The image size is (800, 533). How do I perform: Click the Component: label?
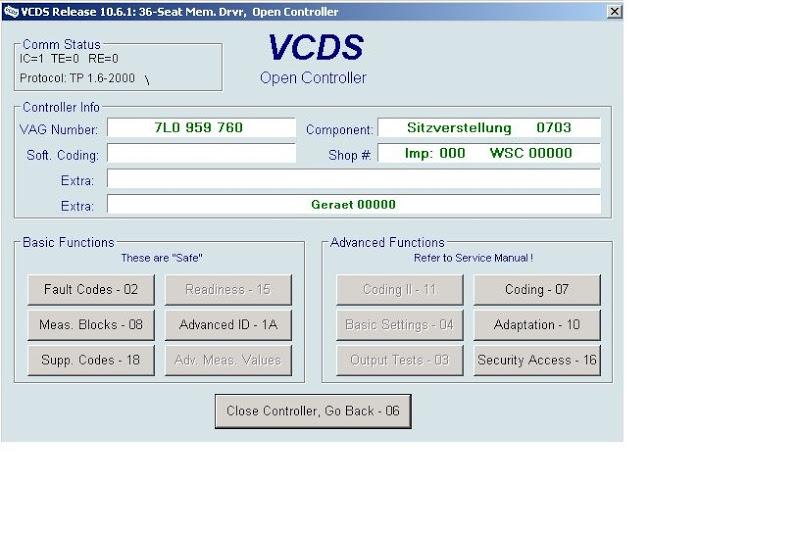point(339,130)
